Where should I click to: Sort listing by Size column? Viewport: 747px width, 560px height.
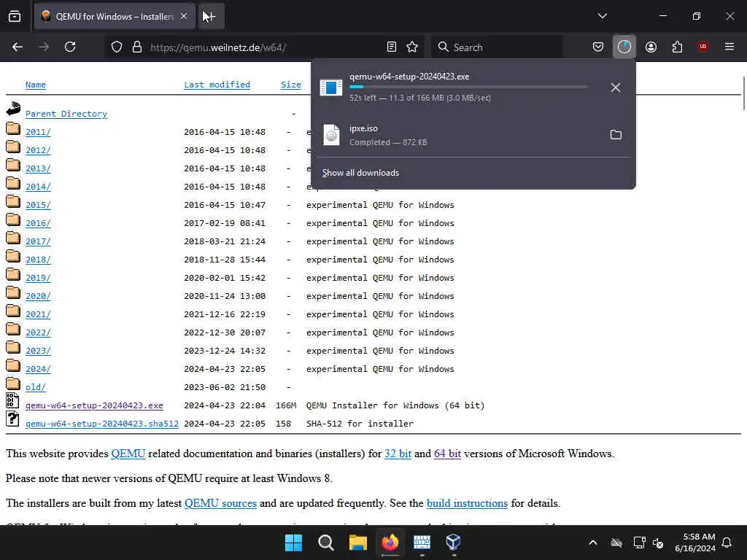tap(290, 85)
